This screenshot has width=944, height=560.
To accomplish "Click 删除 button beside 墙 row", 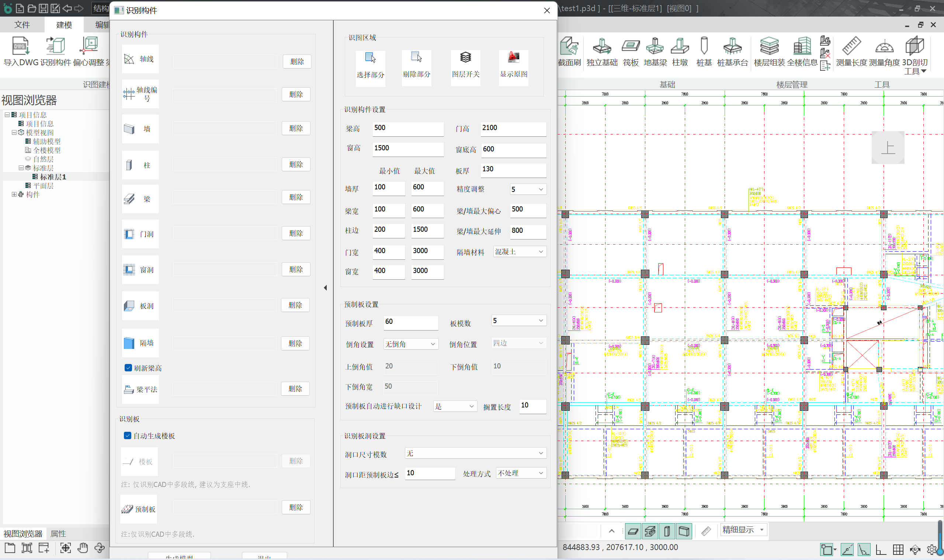I will [x=296, y=128].
